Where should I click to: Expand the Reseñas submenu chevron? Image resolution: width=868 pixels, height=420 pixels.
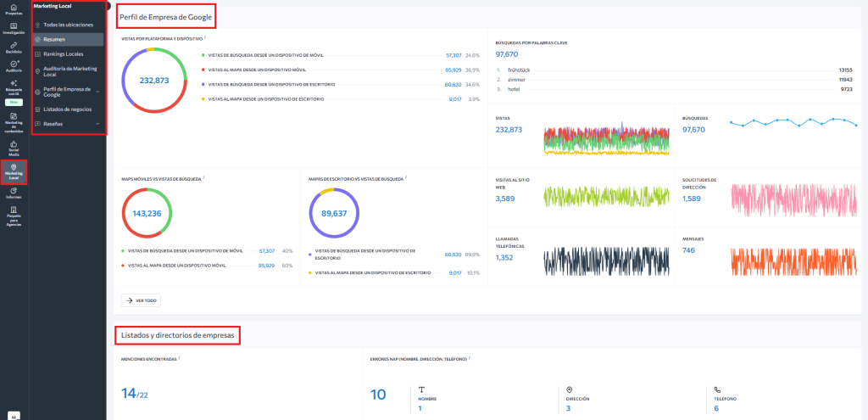[x=97, y=124]
